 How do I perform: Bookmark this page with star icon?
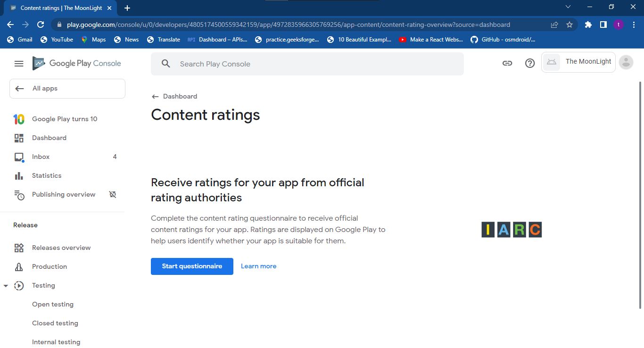click(570, 25)
